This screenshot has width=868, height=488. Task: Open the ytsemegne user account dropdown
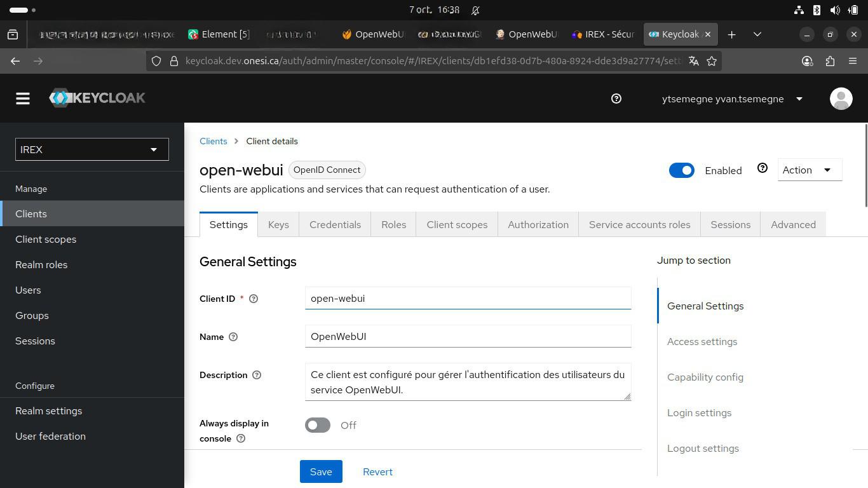point(731,99)
